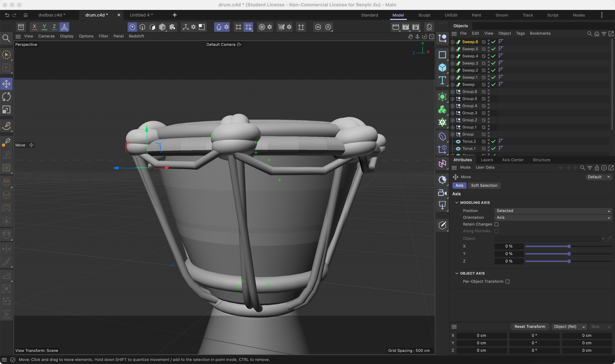The image size is (615, 364).
Task: Select the Scale tool
Action: (x=6, y=110)
